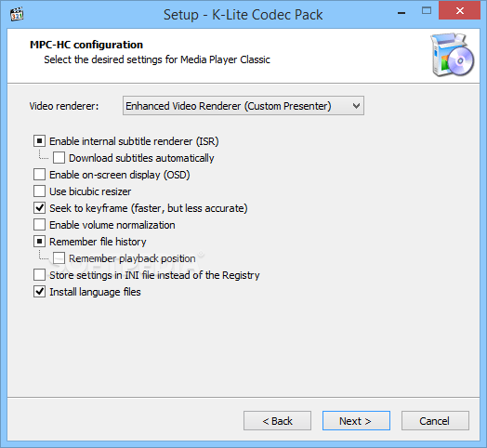Viewport: 487px width, 448px height.
Task: Close the K-Lite Codec Pack setup
Action: point(460,11)
